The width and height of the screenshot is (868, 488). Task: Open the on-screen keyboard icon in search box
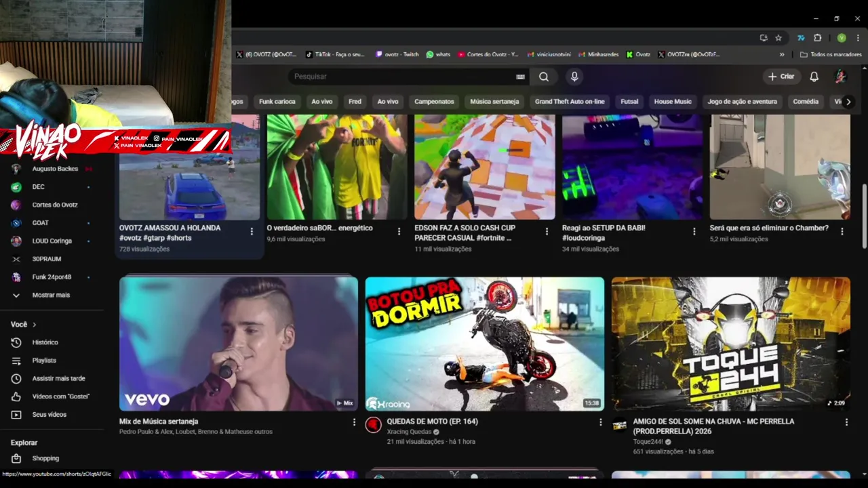[x=520, y=77]
